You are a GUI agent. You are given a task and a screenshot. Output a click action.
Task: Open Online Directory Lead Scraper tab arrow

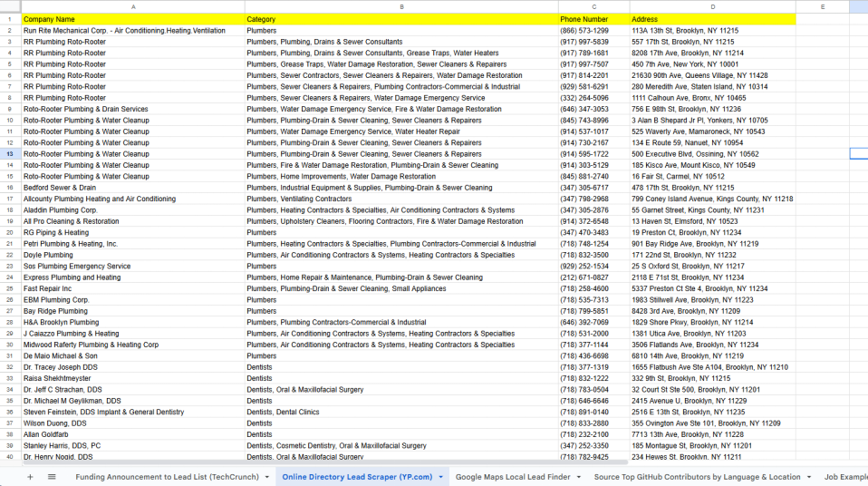pyautogui.click(x=440, y=477)
